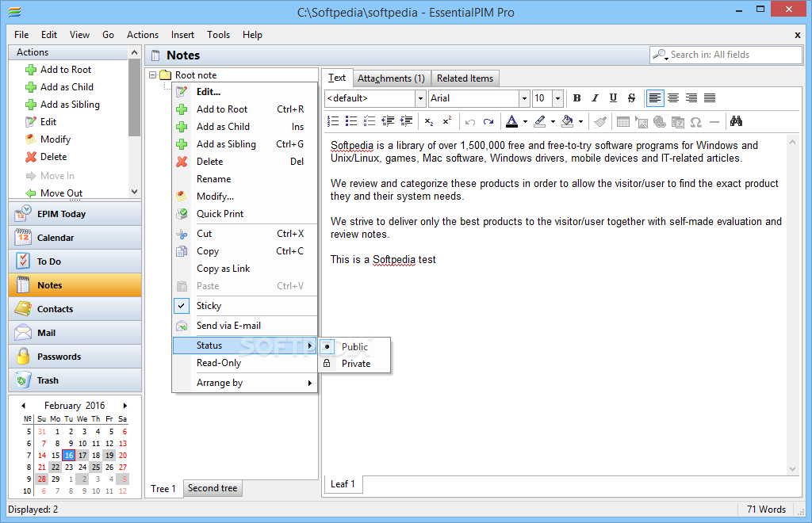Image resolution: width=812 pixels, height=523 pixels.
Task: Switch to Related Items tab
Action: point(465,78)
